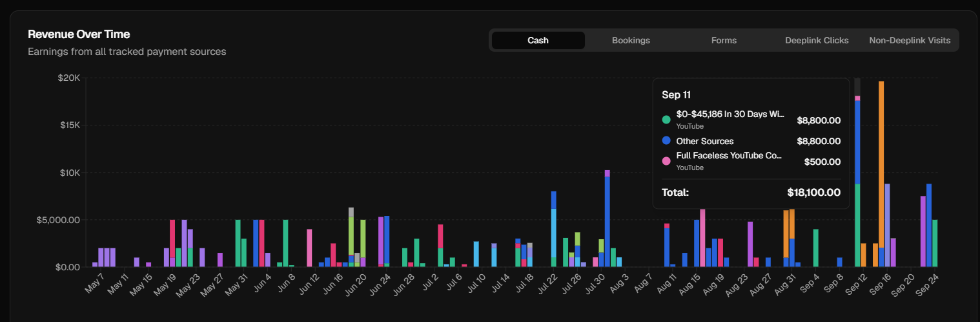
Task: Click the Total $18,100.00 value
Action: (813, 192)
